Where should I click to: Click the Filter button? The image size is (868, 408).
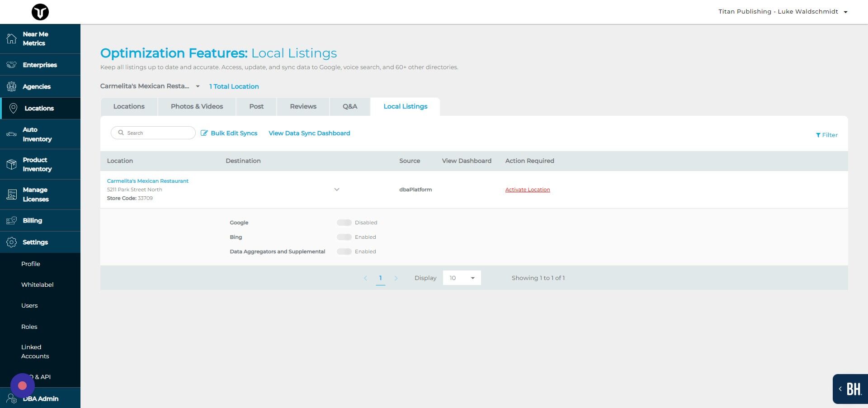click(826, 135)
